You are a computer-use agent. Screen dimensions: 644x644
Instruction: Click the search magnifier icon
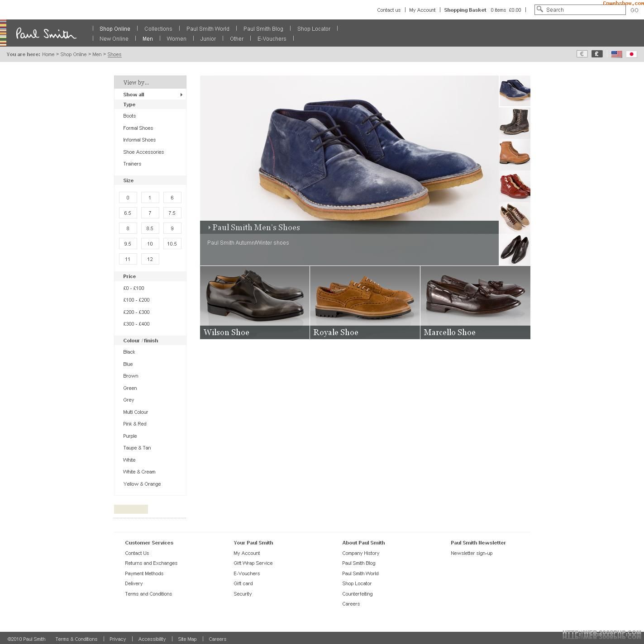click(539, 9)
